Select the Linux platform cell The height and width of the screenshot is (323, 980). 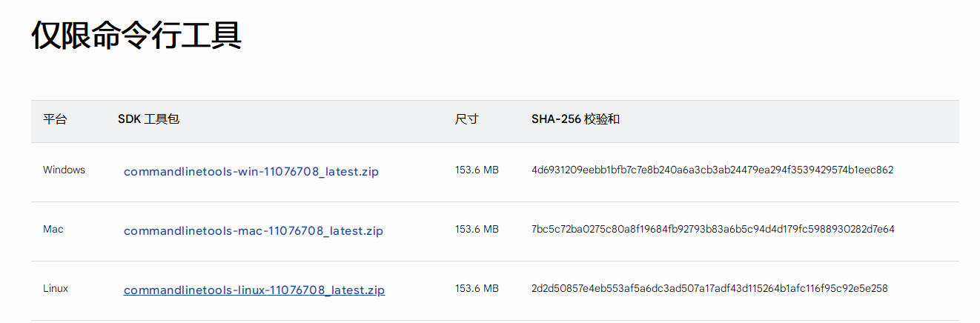[x=56, y=288]
